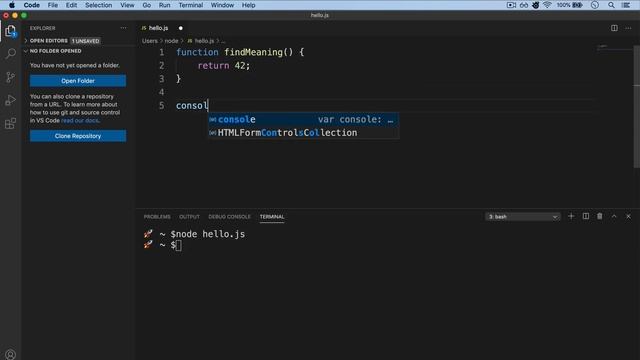Viewport: 640px width, 360px height.
Task: Open the File menu
Action: pyautogui.click(x=53, y=5)
